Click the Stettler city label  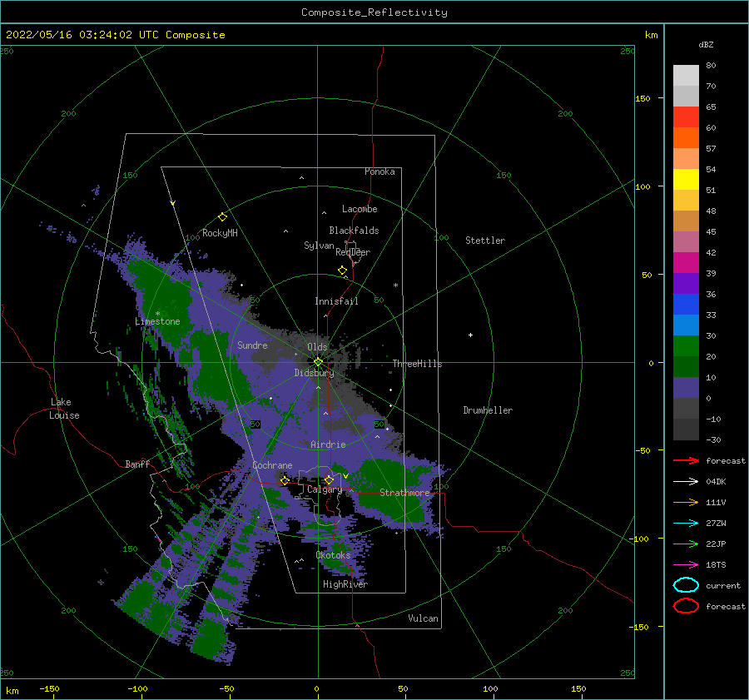[485, 241]
